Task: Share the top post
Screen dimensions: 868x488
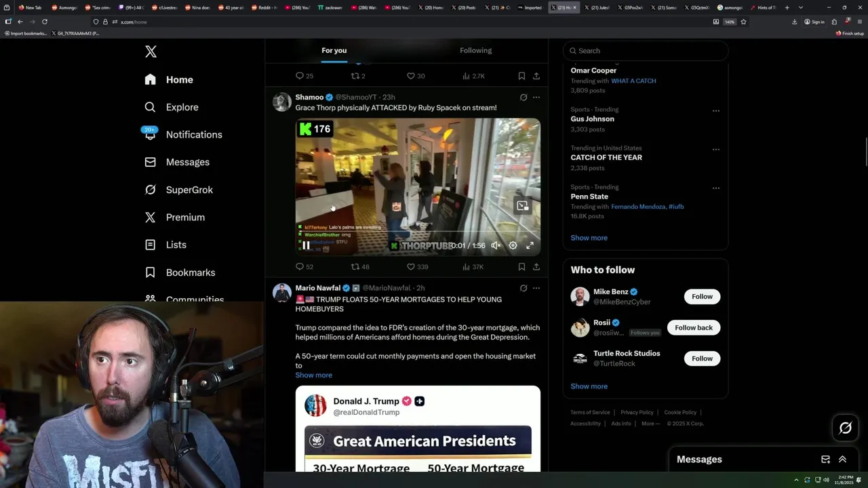Action: point(536,76)
